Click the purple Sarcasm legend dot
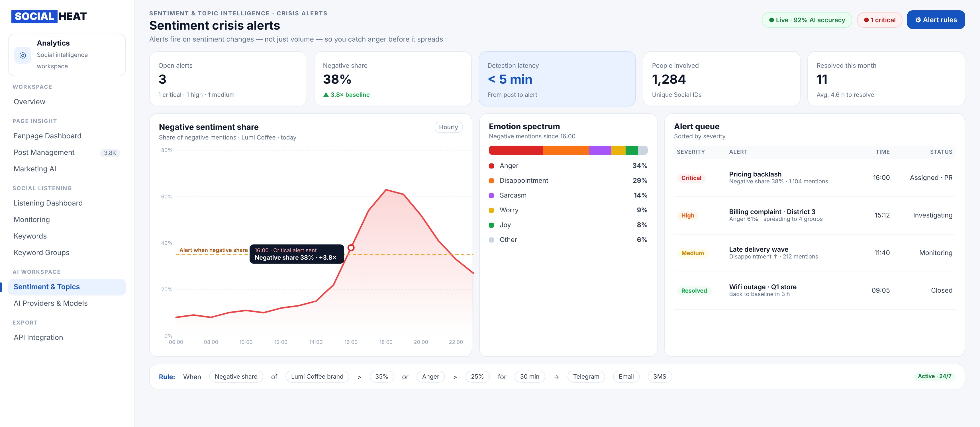Viewport: 980px width, 427px height. pos(491,196)
